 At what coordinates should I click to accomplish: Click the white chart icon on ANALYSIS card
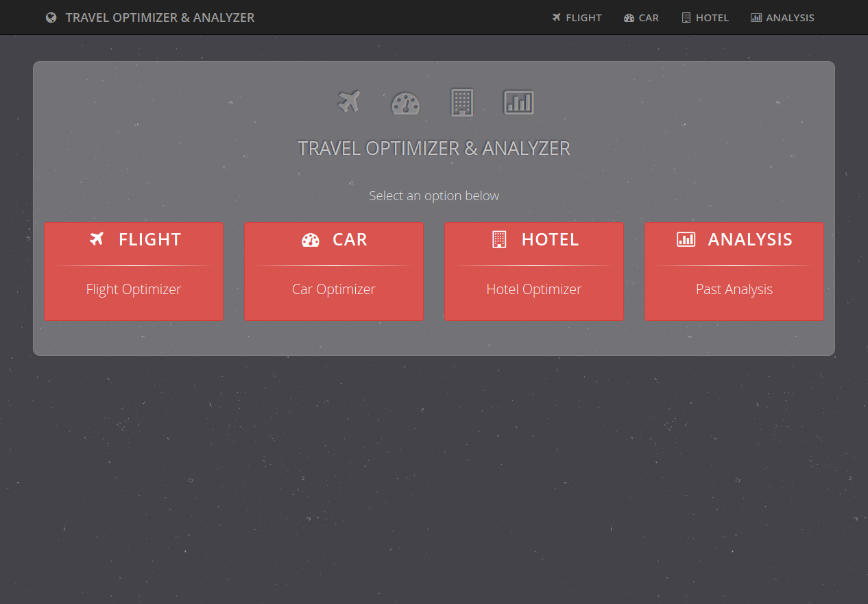click(686, 239)
